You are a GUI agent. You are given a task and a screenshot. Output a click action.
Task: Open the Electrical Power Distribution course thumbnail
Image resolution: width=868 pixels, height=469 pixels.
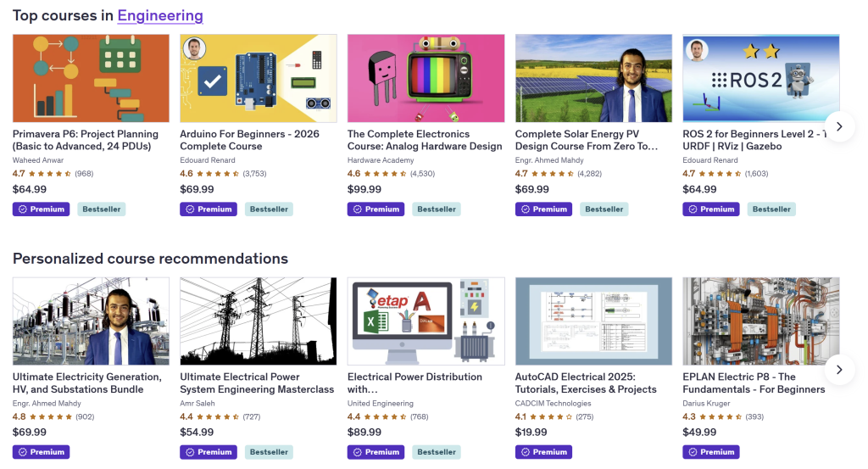(426, 321)
